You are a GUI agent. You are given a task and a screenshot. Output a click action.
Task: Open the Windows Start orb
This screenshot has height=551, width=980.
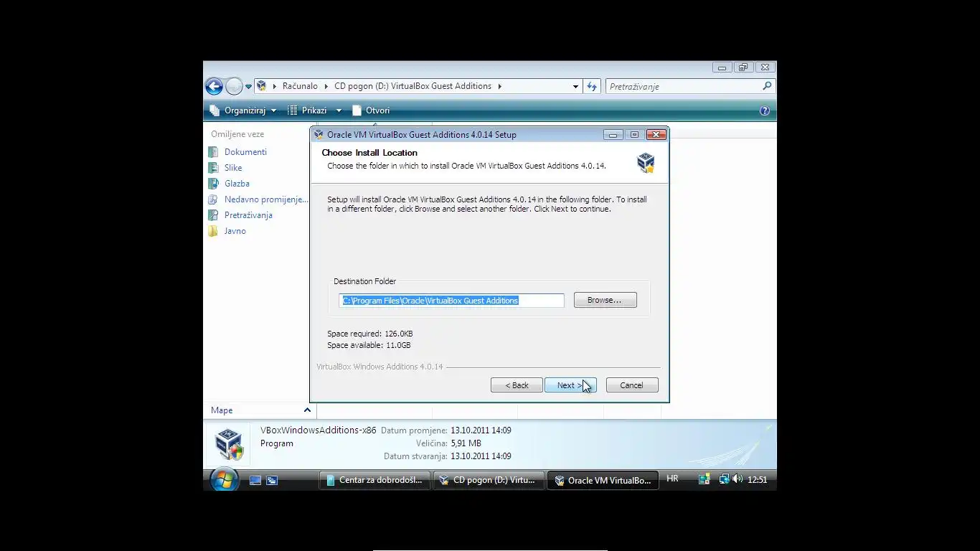[x=223, y=479]
